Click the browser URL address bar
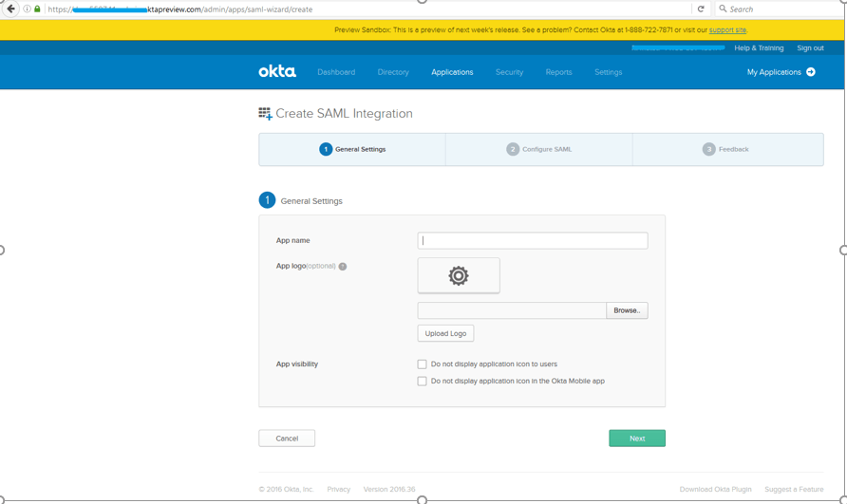Viewport: 847px width, 504px height. [367, 9]
